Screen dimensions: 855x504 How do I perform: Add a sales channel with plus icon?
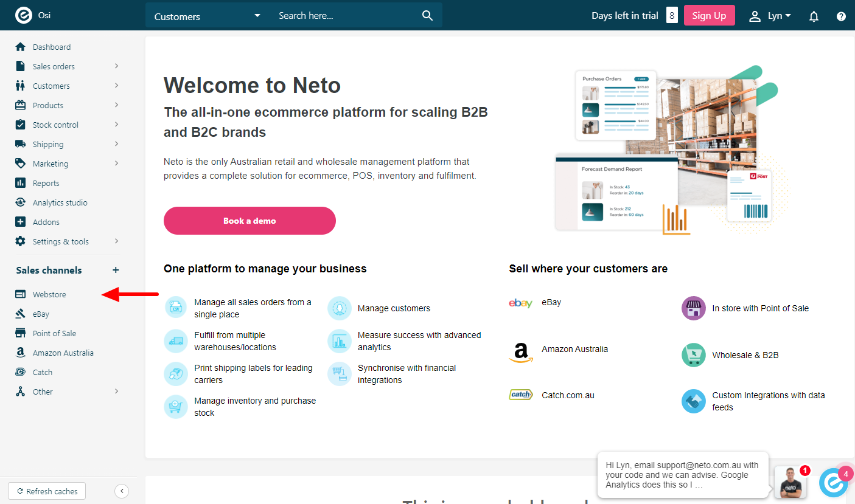116,270
